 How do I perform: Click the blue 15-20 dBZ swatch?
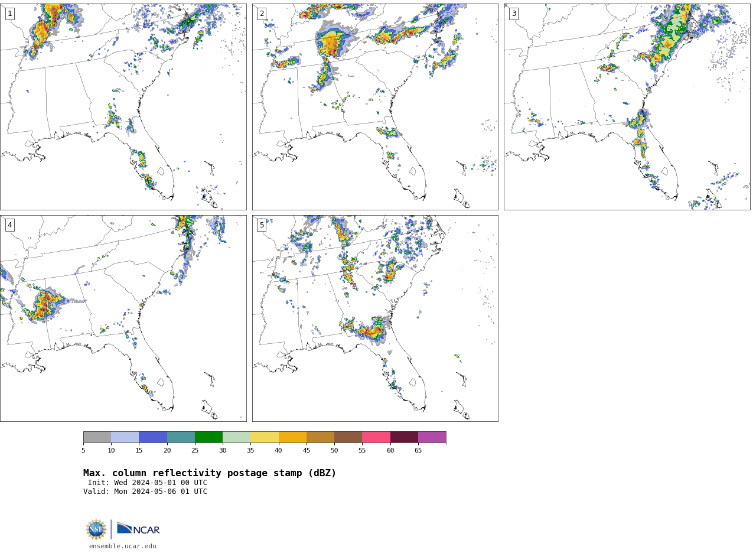(153, 437)
